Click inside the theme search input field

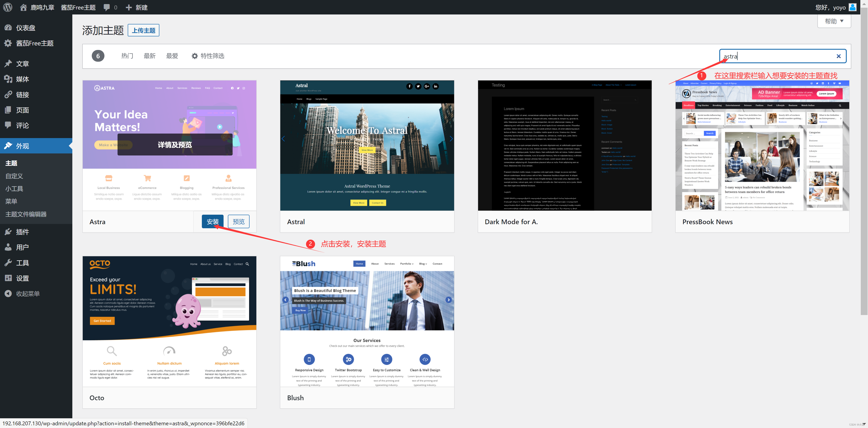point(775,55)
